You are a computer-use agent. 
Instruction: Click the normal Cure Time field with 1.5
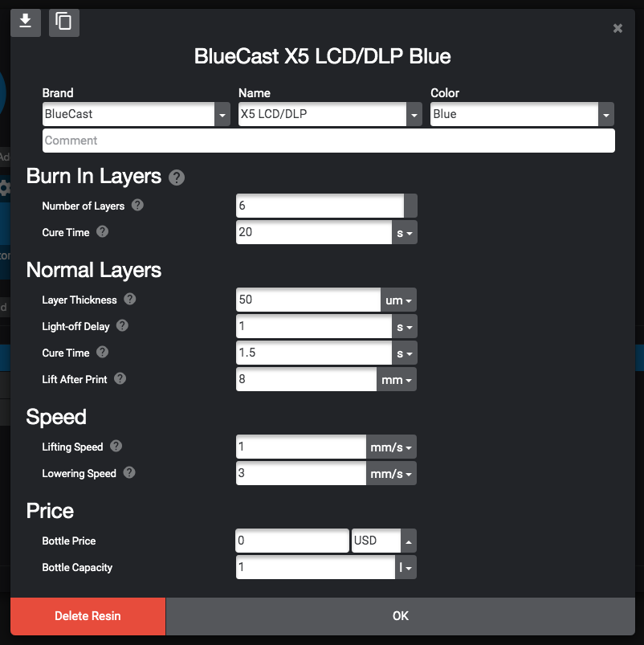314,353
